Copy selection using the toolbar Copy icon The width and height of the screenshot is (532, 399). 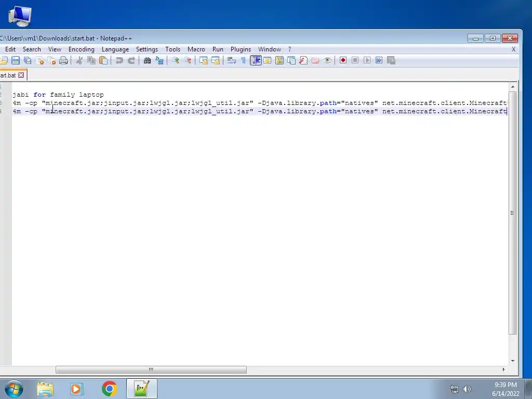click(91, 60)
